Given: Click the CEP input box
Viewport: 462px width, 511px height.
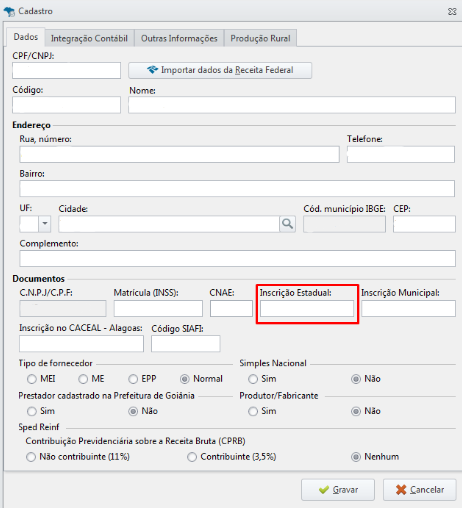Looking at the screenshot, I should click(x=424, y=224).
